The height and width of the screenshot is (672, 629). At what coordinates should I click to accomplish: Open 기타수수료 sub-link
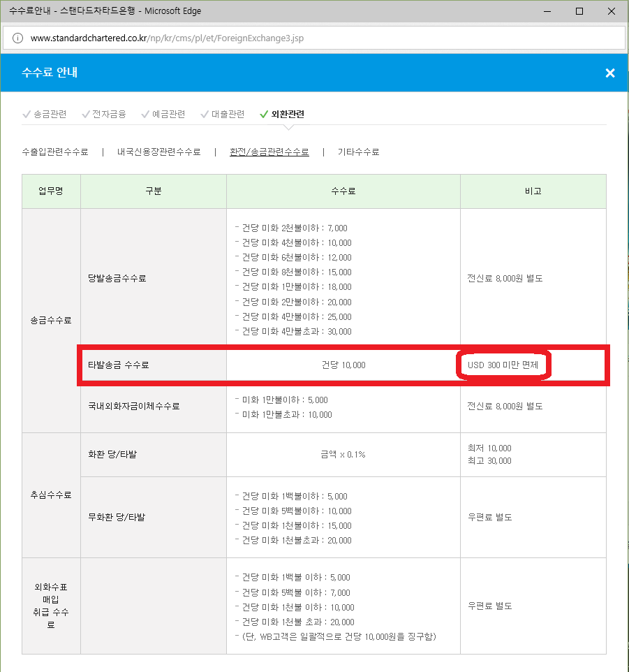point(358,152)
